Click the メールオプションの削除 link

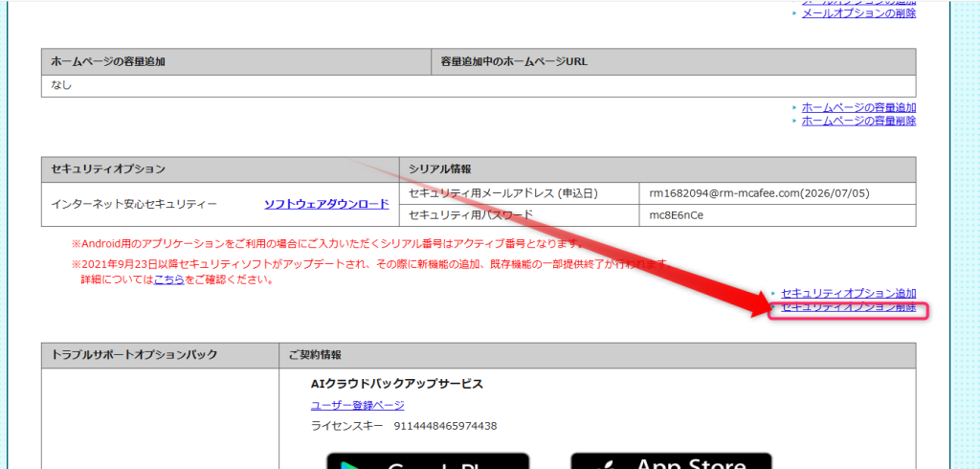tap(858, 12)
